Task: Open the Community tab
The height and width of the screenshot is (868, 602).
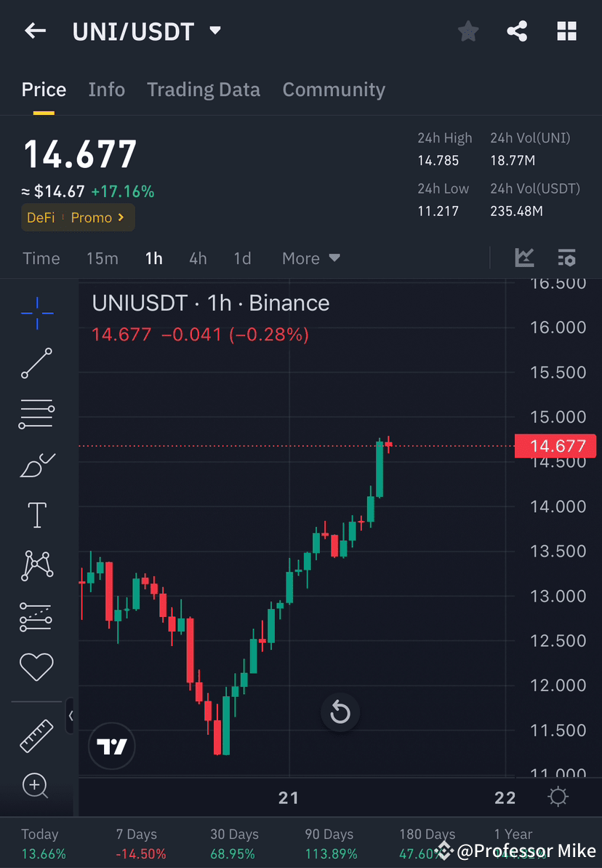Action: click(x=334, y=89)
